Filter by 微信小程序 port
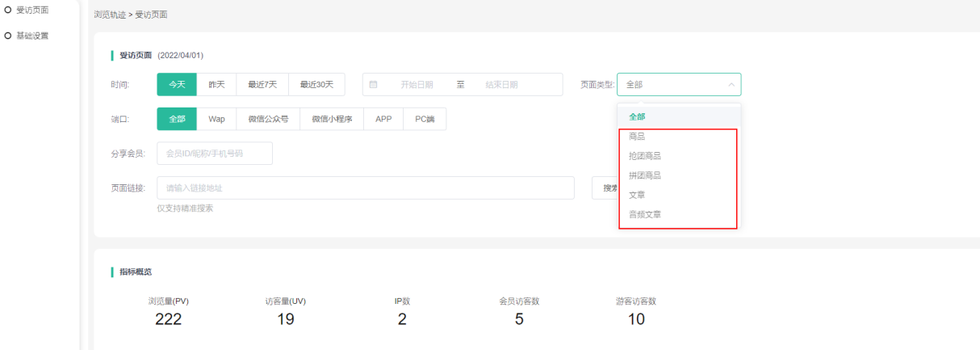This screenshot has width=980, height=350. [x=332, y=119]
